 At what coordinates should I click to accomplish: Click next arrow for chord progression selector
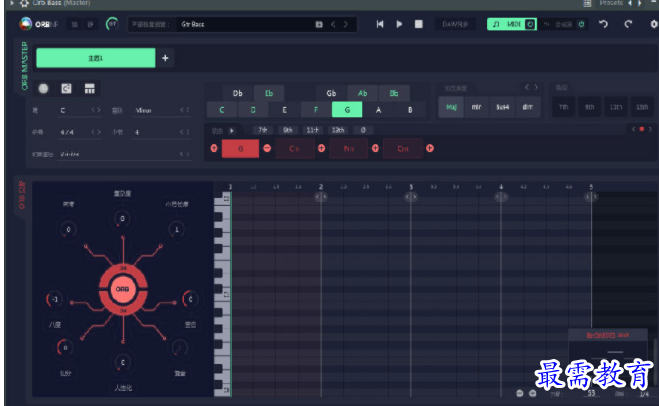187,154
